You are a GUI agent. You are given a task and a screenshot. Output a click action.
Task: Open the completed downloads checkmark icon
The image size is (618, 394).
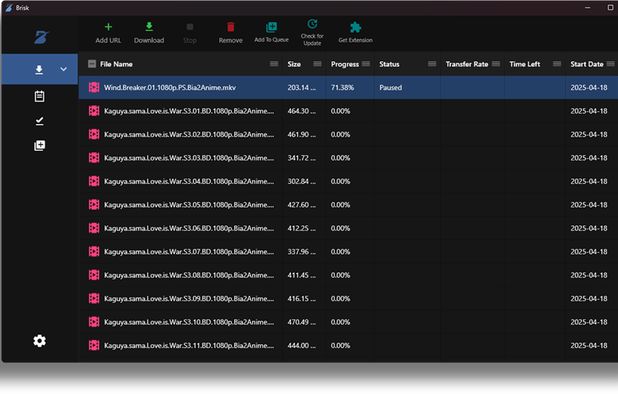[x=39, y=121]
